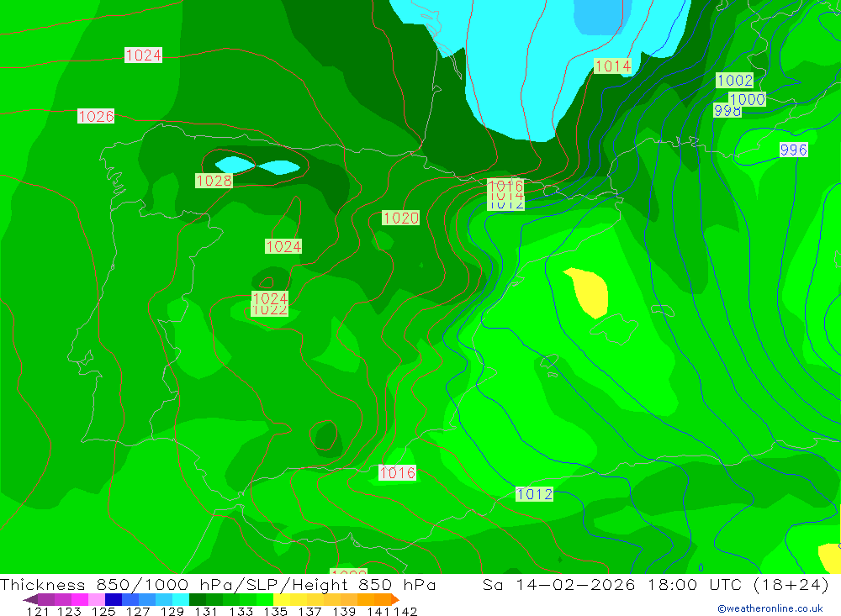Click legend value 125

[103, 611]
